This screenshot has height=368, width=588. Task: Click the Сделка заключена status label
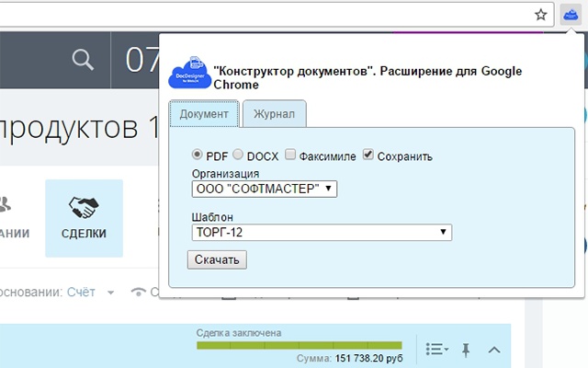[x=239, y=333]
